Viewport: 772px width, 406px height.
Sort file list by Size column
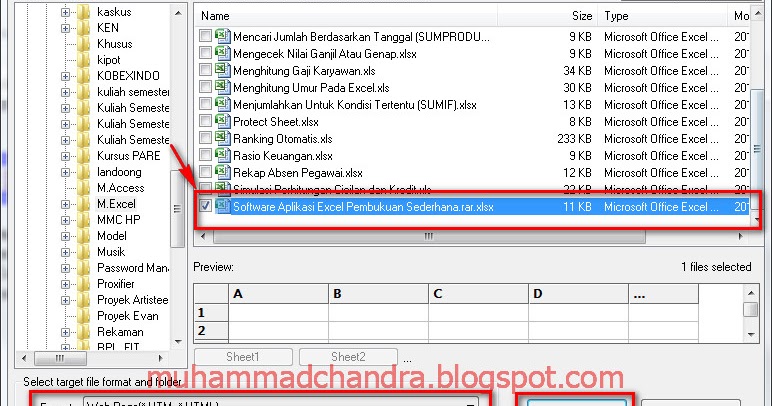[x=547, y=16]
